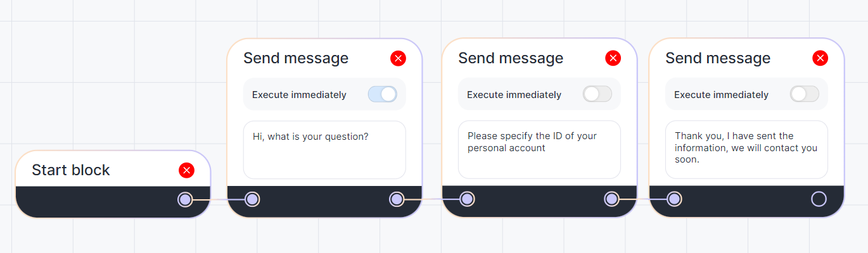Edit the 'Thank you, I have sent' message text
This screenshot has height=253, width=868.
point(746,149)
